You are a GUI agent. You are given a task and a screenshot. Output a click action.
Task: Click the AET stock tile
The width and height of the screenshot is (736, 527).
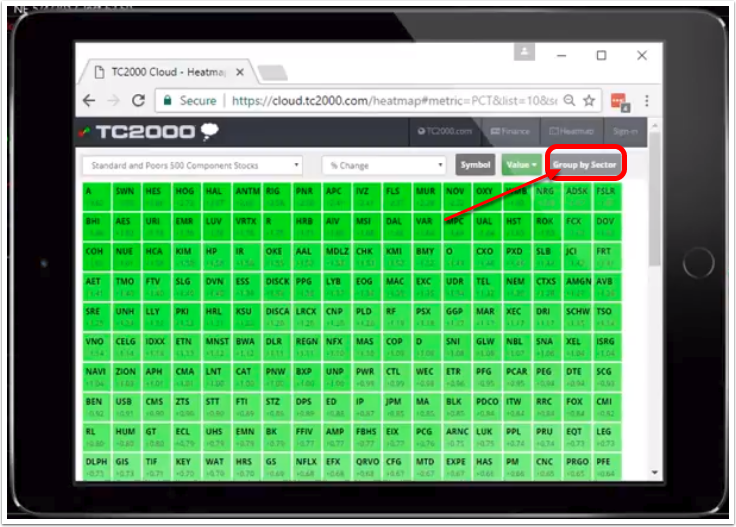[96, 287]
